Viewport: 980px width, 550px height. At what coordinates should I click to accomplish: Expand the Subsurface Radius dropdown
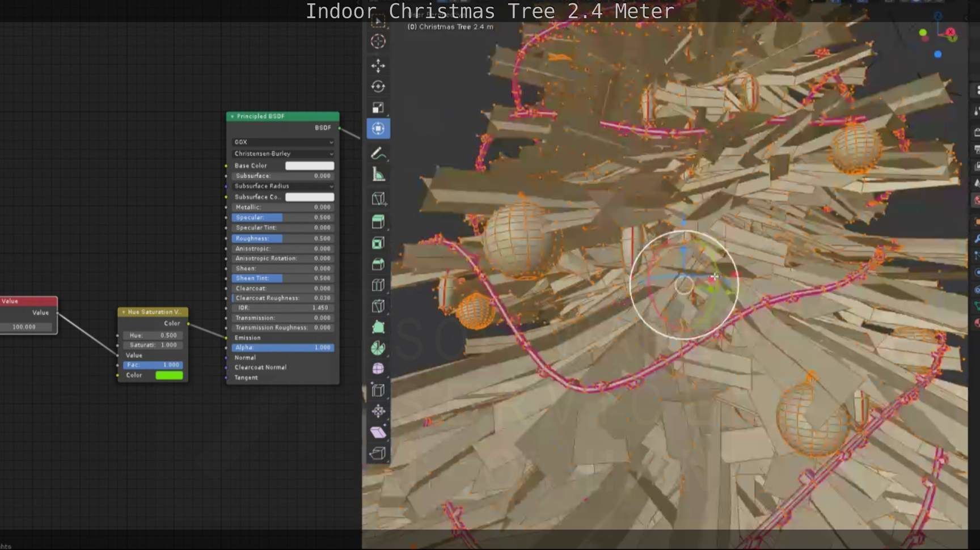[283, 186]
